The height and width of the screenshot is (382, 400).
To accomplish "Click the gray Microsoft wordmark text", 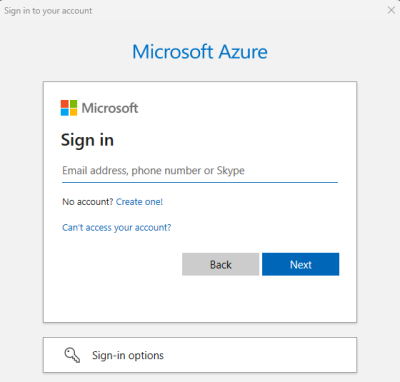I will point(110,108).
